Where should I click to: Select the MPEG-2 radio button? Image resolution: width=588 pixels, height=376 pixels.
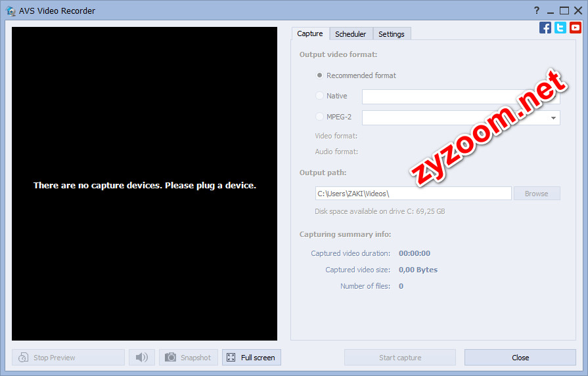[319, 117]
